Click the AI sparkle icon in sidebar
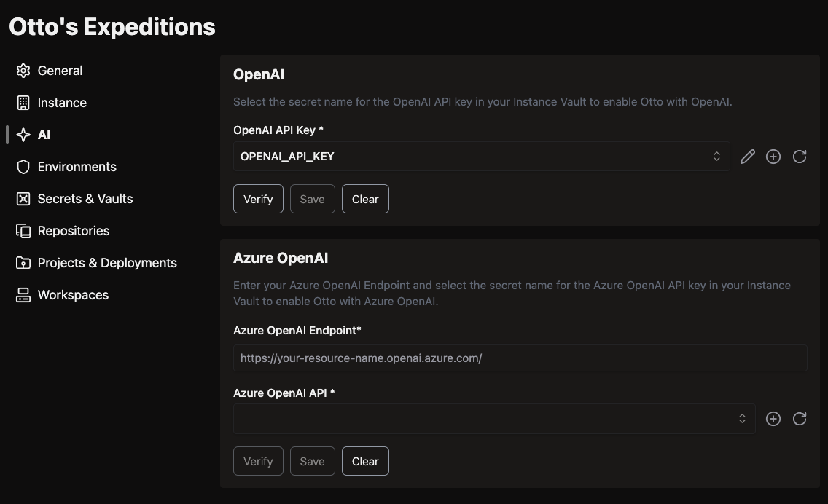Viewport: 828px width, 504px height. tap(23, 135)
